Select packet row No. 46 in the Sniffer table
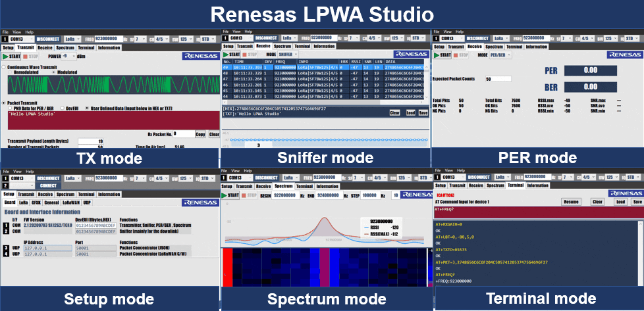Image resolution: width=644 pixels, height=311 pixels. (323, 85)
